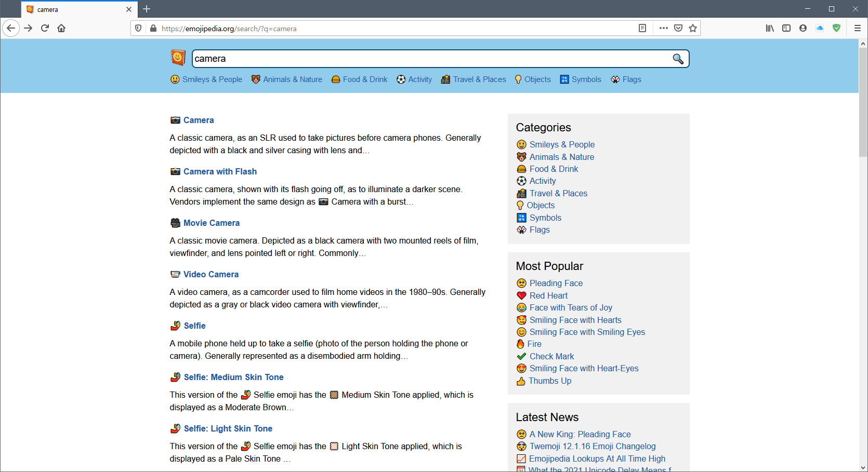Open Check Mark in Most Popular
Viewport: 868px width, 472px height.
551,356
